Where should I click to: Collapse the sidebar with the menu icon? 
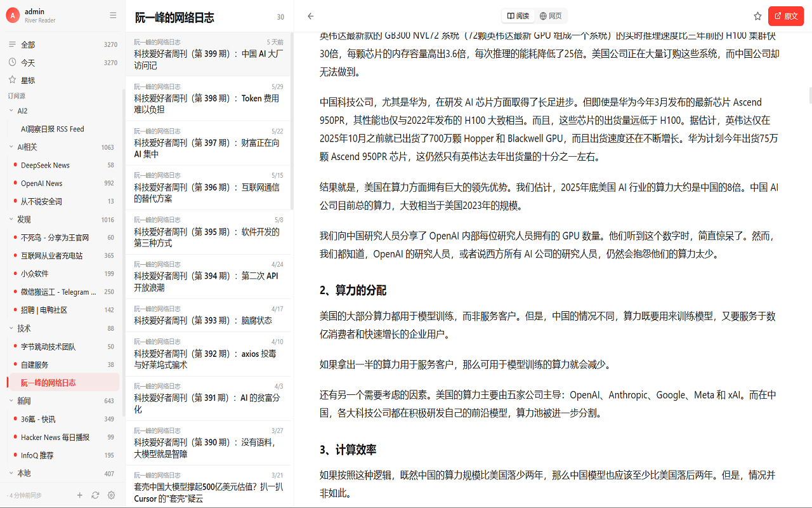[113, 15]
